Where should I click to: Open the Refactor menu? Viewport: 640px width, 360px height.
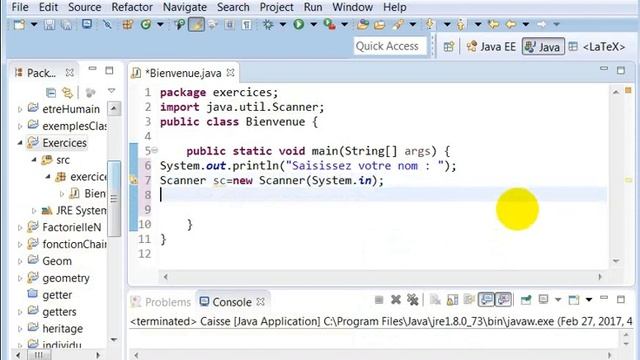click(132, 7)
